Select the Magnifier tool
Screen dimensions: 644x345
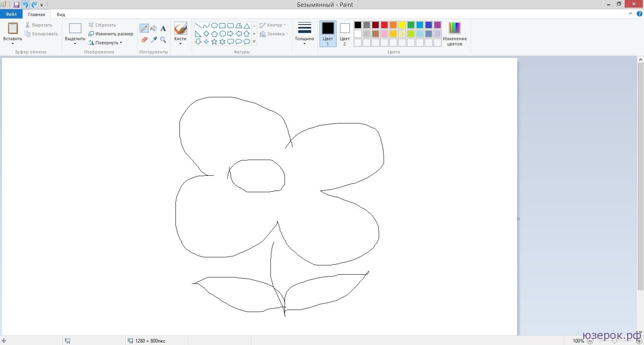click(x=163, y=39)
